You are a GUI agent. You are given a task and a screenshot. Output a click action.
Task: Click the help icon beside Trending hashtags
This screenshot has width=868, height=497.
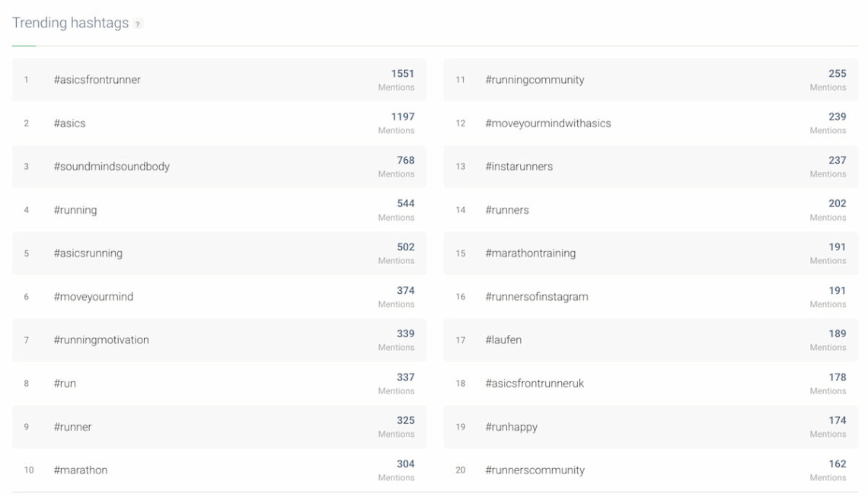[137, 24]
